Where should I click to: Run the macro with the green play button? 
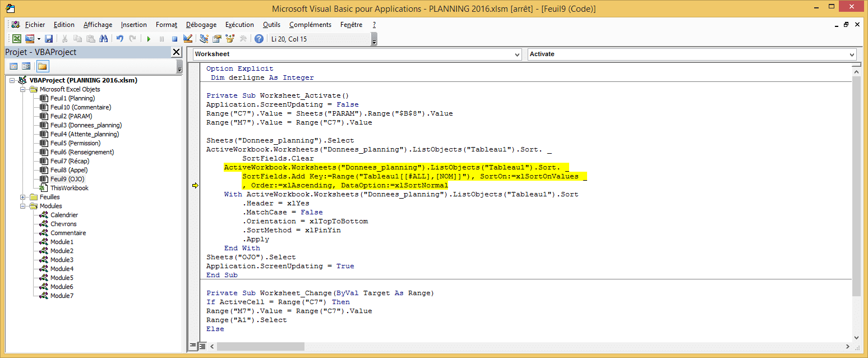[149, 39]
